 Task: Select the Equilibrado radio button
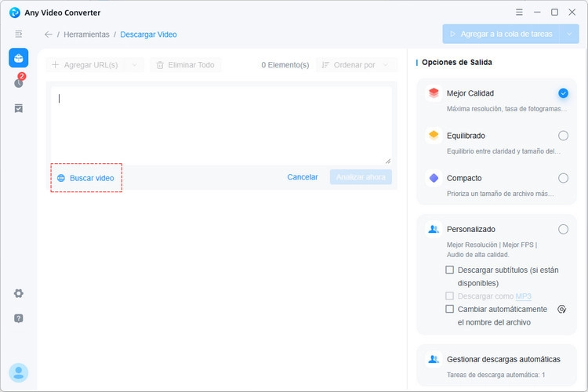tap(563, 136)
